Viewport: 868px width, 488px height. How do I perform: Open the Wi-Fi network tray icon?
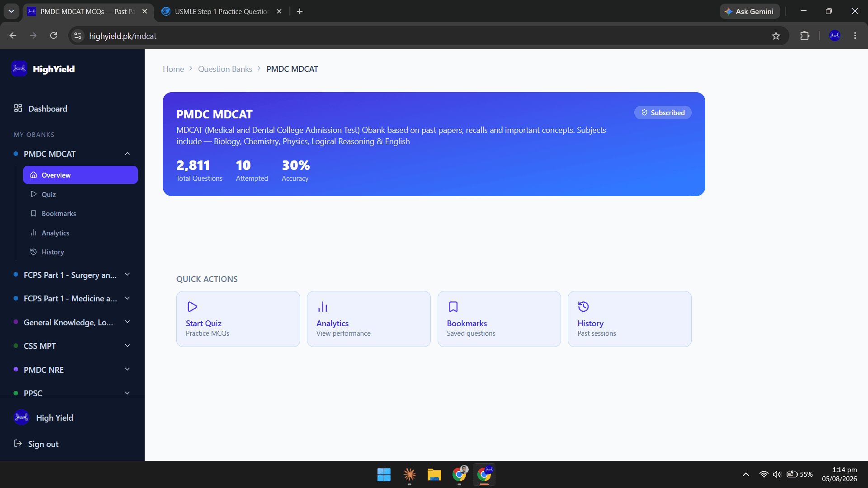[764, 474]
